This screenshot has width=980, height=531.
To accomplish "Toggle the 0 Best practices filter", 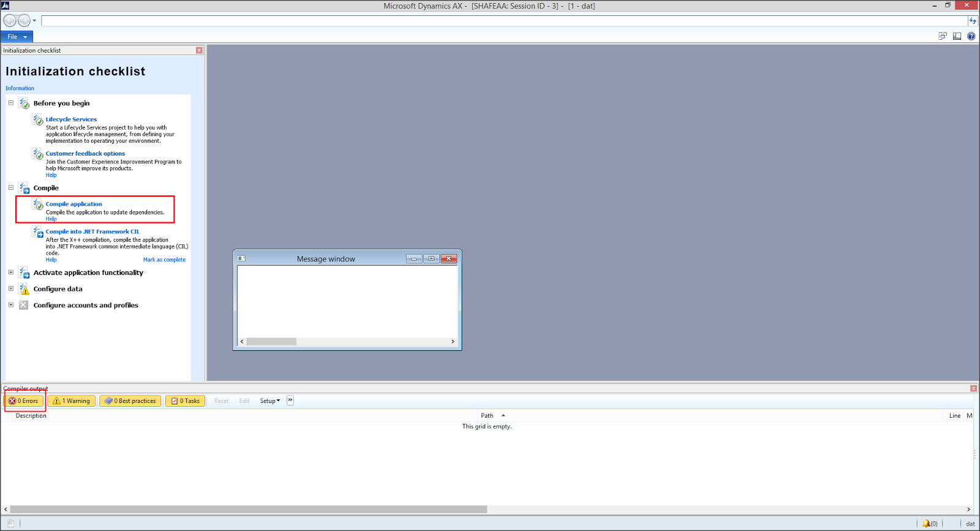I will pyautogui.click(x=130, y=401).
